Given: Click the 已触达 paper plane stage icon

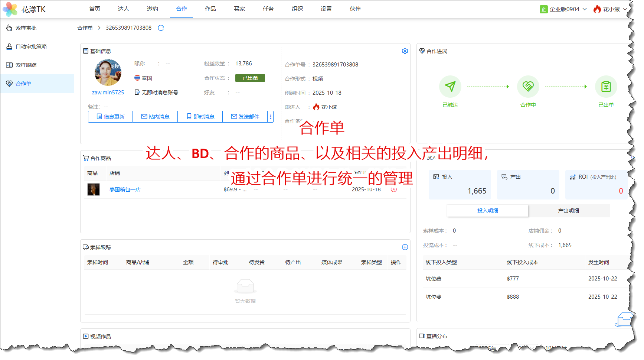Looking at the screenshot, I should (450, 87).
